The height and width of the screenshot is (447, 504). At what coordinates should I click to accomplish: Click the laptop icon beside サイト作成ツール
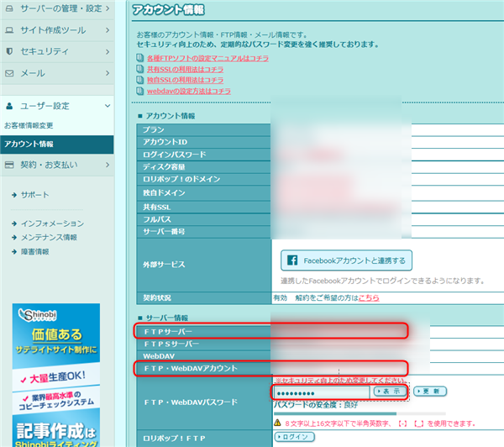9,29
